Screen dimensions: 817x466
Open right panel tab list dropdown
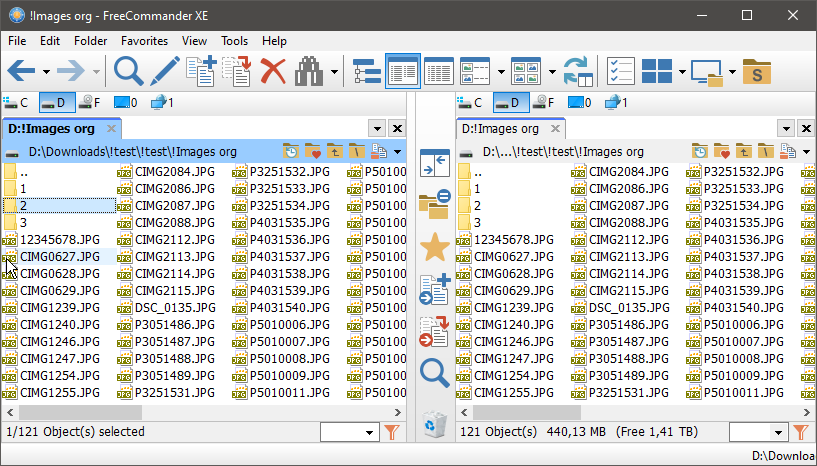[x=786, y=129]
